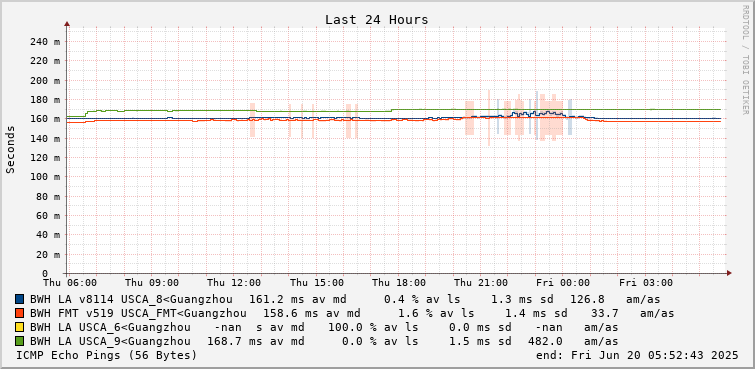Click the orange BWH FMT v519 legend swatch

(20, 314)
